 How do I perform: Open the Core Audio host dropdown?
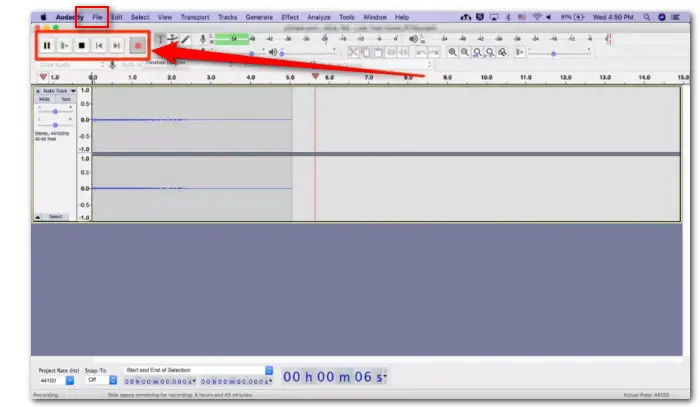[x=71, y=65]
